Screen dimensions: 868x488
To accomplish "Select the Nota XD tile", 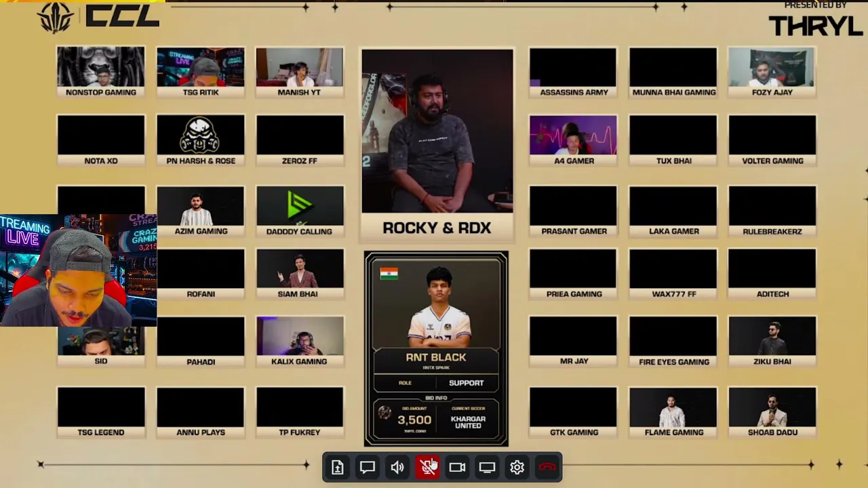I will (x=101, y=140).
